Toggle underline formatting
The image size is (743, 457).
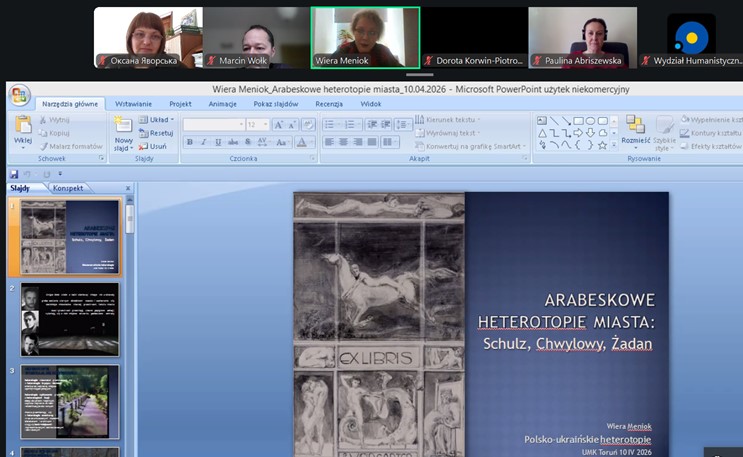[x=217, y=143]
